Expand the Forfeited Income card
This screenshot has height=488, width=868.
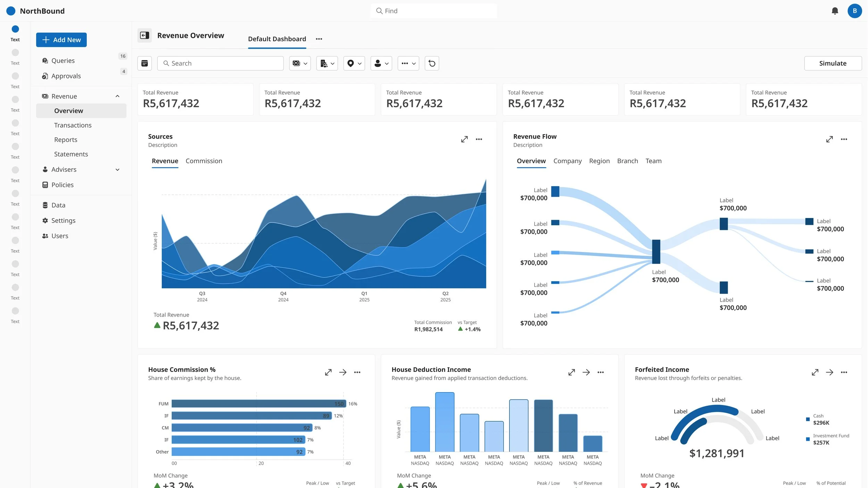coord(815,372)
